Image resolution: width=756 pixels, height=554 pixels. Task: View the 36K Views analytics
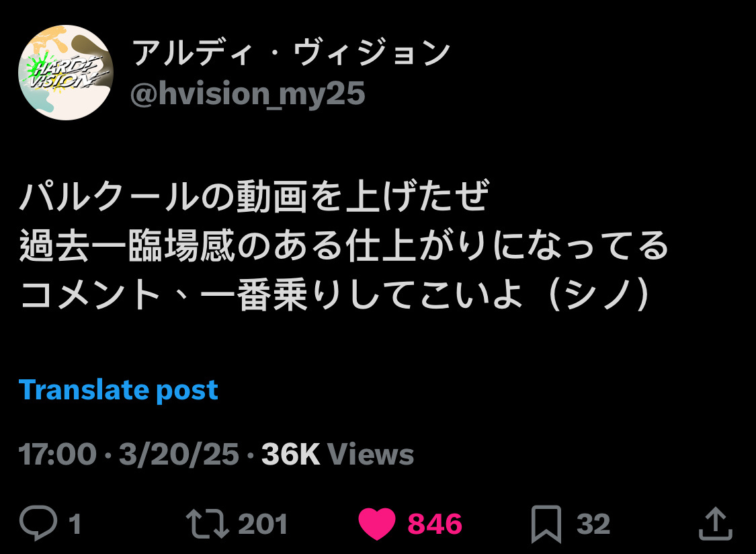[337, 454]
